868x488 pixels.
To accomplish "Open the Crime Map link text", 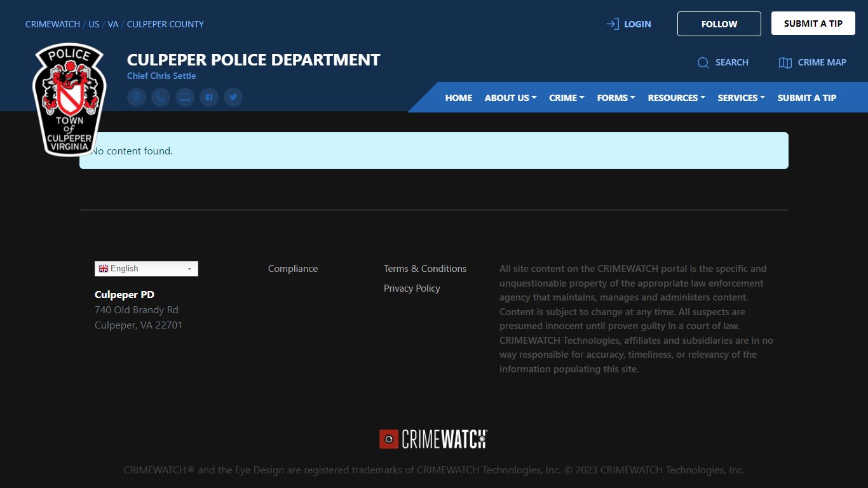I will click(822, 62).
